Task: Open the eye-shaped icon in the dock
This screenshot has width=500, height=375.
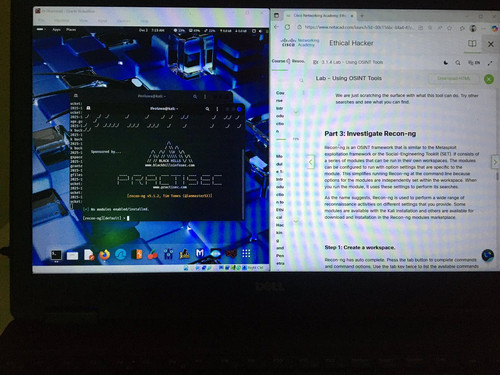Action: pos(215,254)
